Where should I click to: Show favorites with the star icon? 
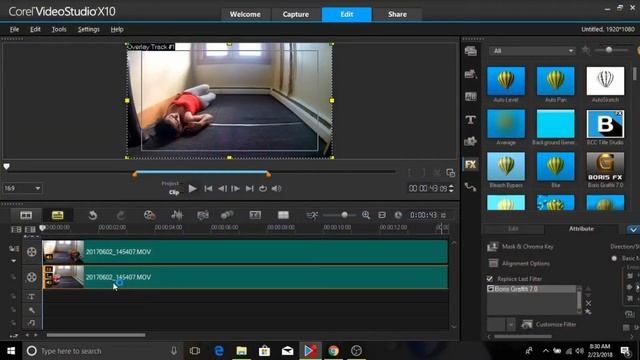586,50
